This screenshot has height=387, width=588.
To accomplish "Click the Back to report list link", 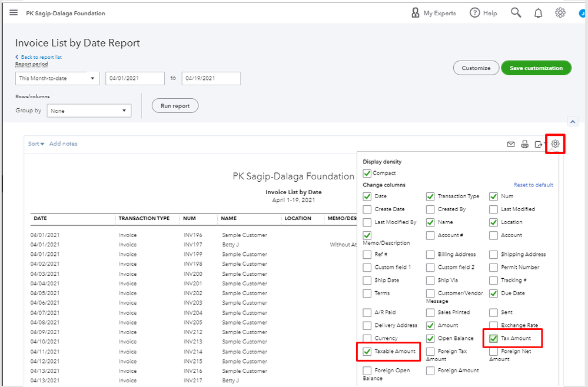I will 41,57.
